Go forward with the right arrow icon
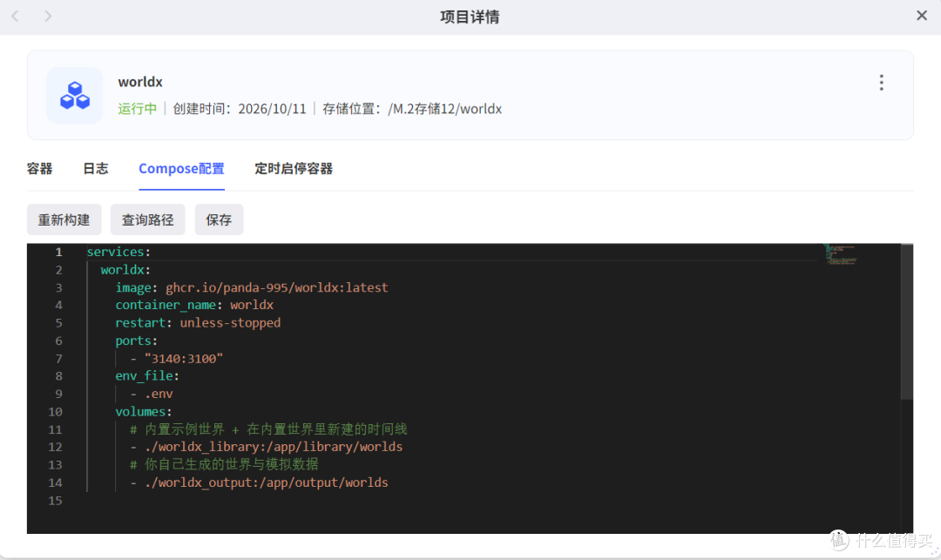This screenshot has height=560, width=941. tap(48, 17)
